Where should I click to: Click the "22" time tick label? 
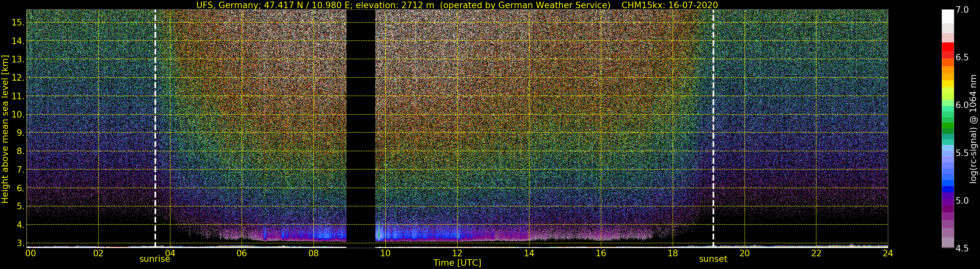point(816,253)
